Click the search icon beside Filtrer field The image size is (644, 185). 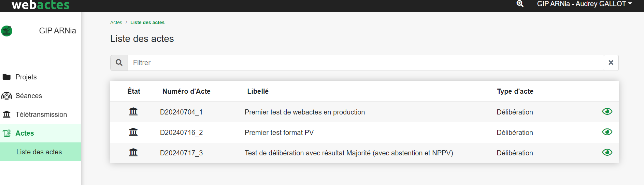coord(119,63)
